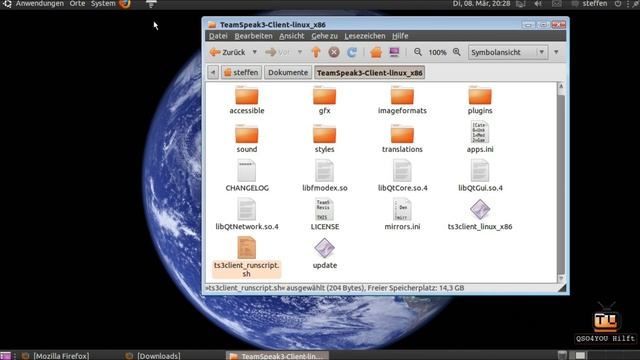Switch to TeamSpeak3-Client taskbar window
This screenshot has width=640, height=360.
277,356
